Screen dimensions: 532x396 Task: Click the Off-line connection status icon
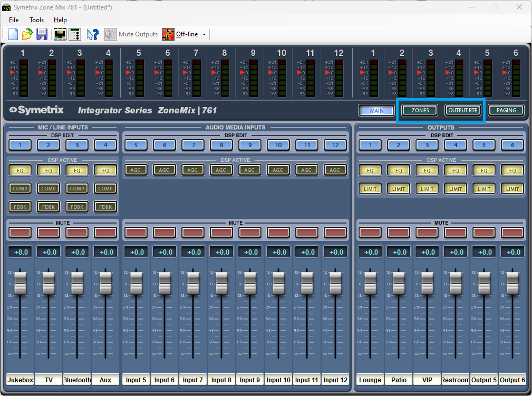[x=168, y=34]
